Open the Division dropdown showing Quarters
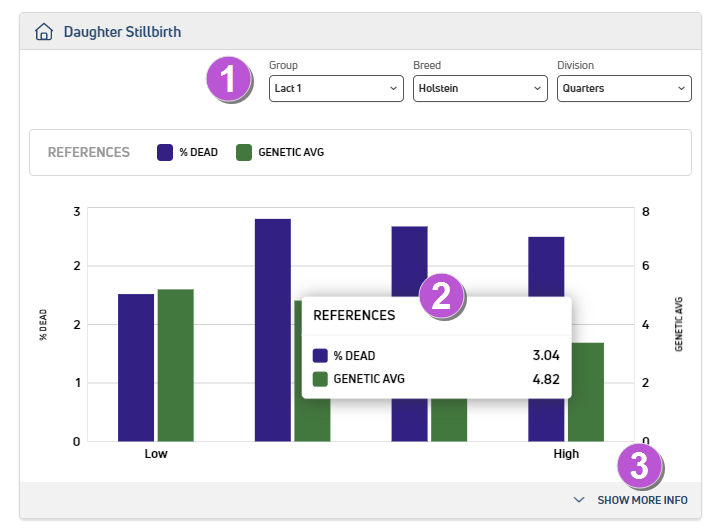Image resolution: width=718 pixels, height=532 pixels. coord(624,88)
